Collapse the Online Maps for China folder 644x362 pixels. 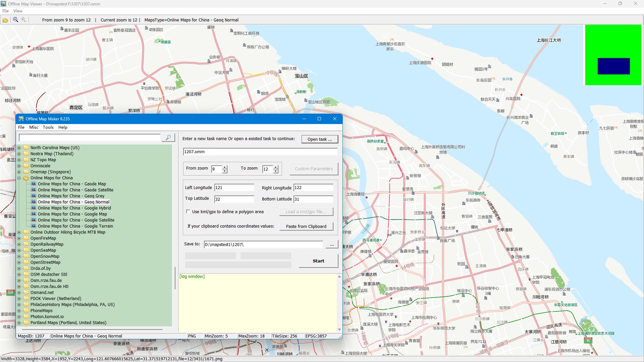(x=19, y=178)
